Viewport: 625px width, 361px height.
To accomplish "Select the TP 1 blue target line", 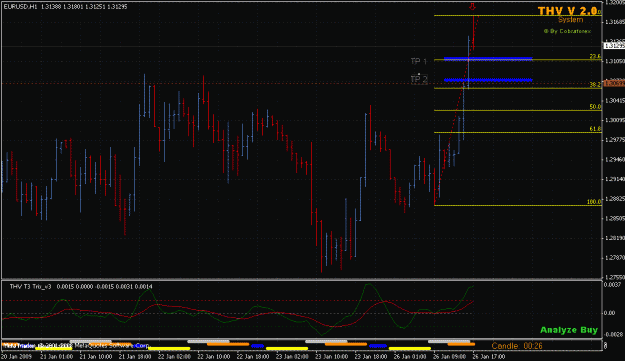I will point(488,59).
